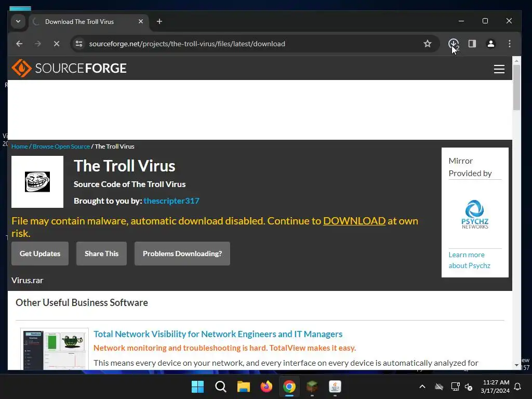This screenshot has width=532, height=399.
Task: Click The Troll Virus breadcrumb text
Action: (x=114, y=146)
